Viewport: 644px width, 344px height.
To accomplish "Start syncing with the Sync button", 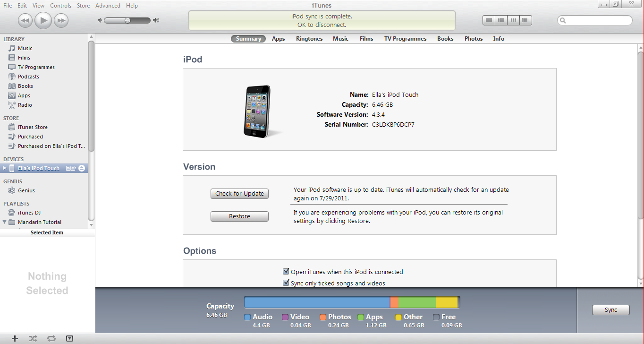I will pos(610,310).
